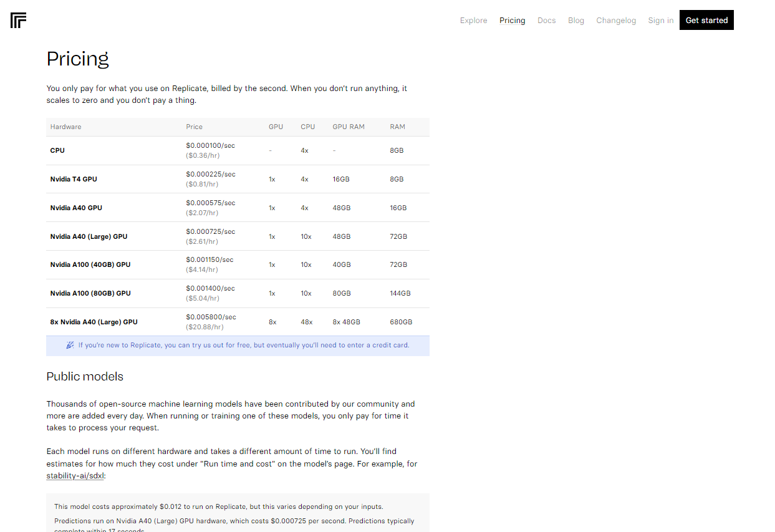Screen dimensions: 775x532
Task: Click the $0.000100/sec price
Action: pos(210,145)
